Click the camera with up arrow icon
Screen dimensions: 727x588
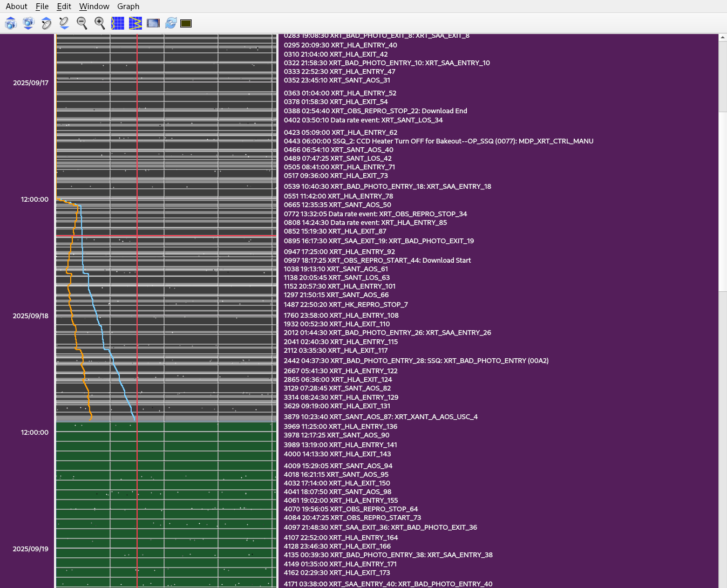[x=11, y=23]
